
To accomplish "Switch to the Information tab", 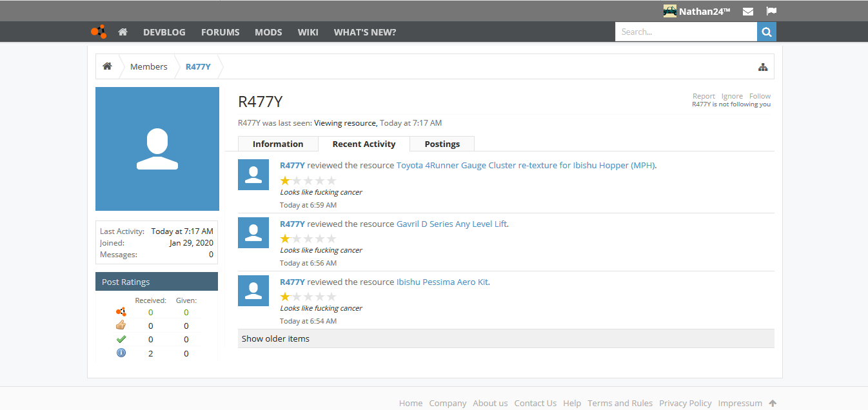I will (x=278, y=144).
